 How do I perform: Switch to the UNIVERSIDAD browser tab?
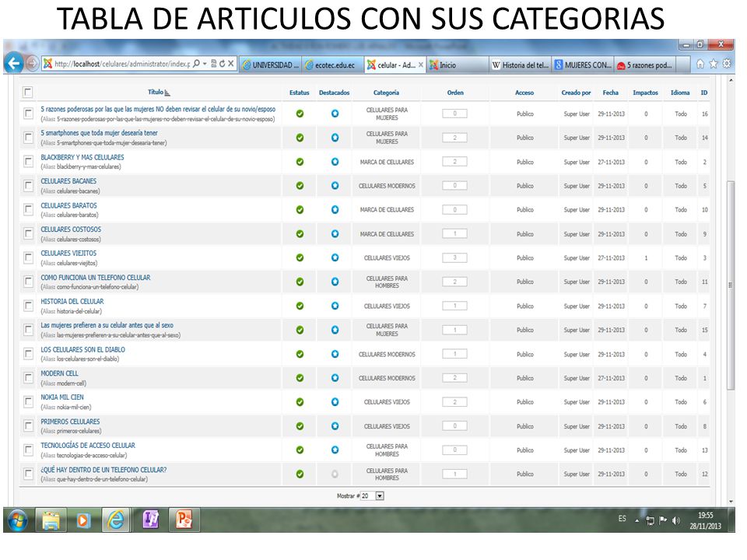271,65
